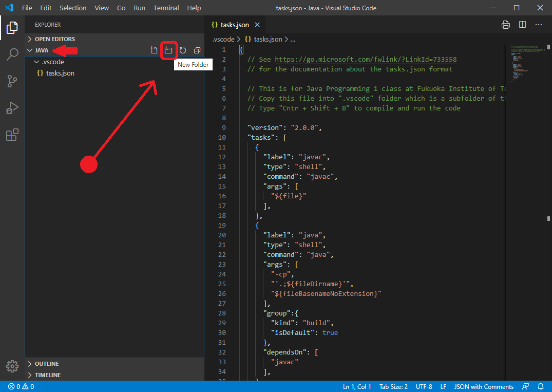552x392 pixels.
Task: Open the notifications bell in status bar
Action: (541, 386)
